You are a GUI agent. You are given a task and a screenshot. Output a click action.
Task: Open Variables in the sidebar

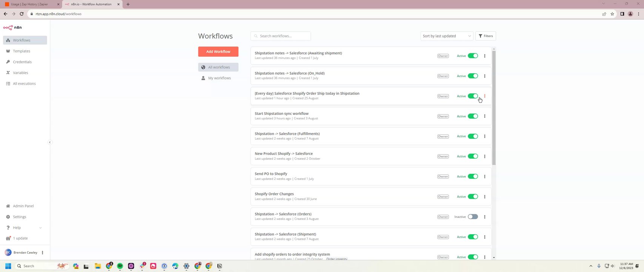point(25,73)
